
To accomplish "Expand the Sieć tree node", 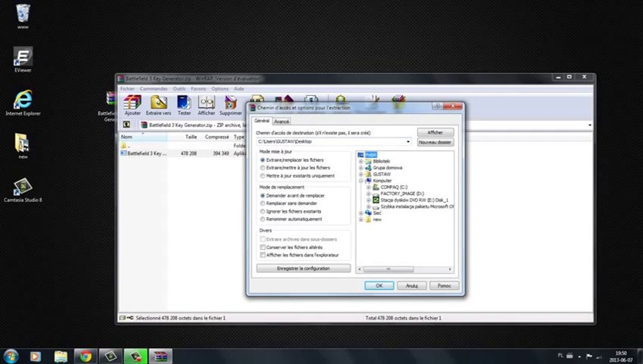I will coord(361,213).
